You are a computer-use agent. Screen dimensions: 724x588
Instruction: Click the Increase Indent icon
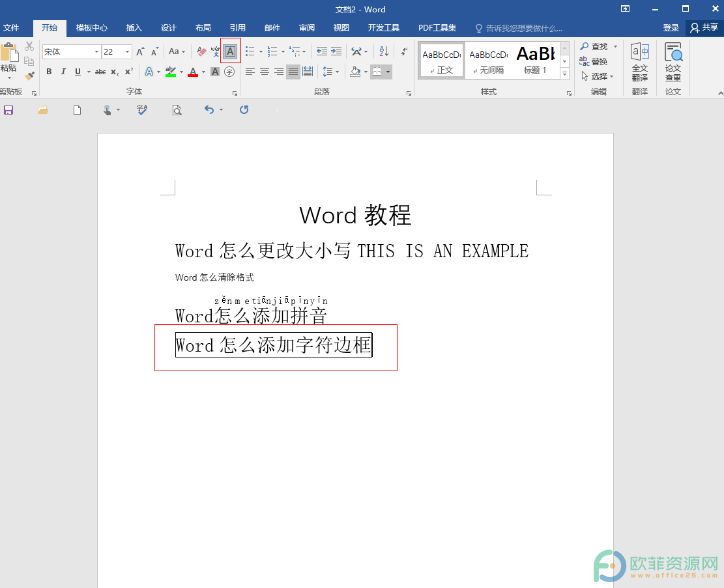click(x=337, y=51)
